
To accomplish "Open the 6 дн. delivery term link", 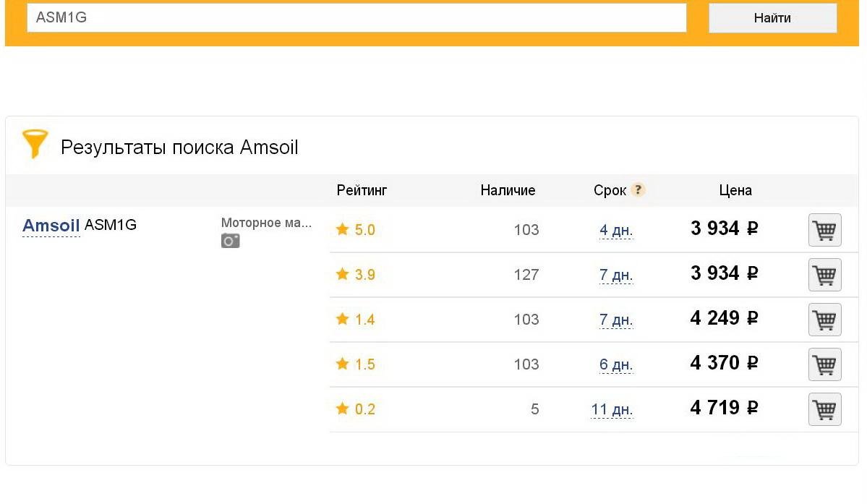I will (616, 364).
